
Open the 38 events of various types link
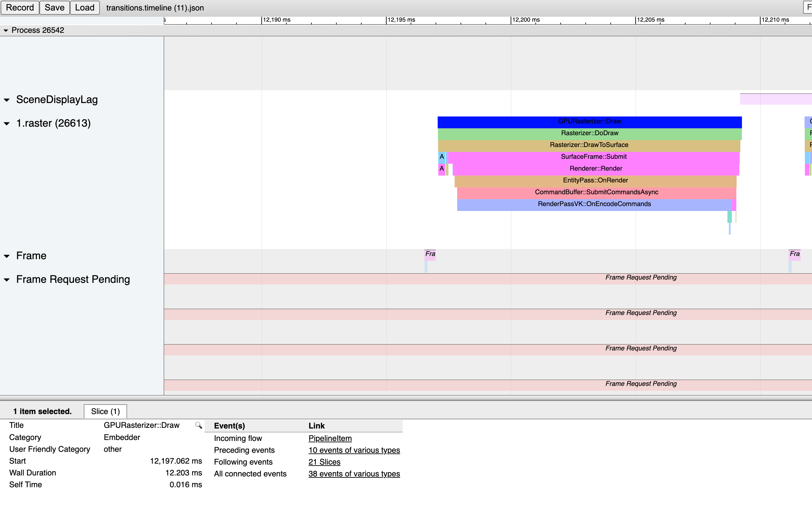(354, 474)
